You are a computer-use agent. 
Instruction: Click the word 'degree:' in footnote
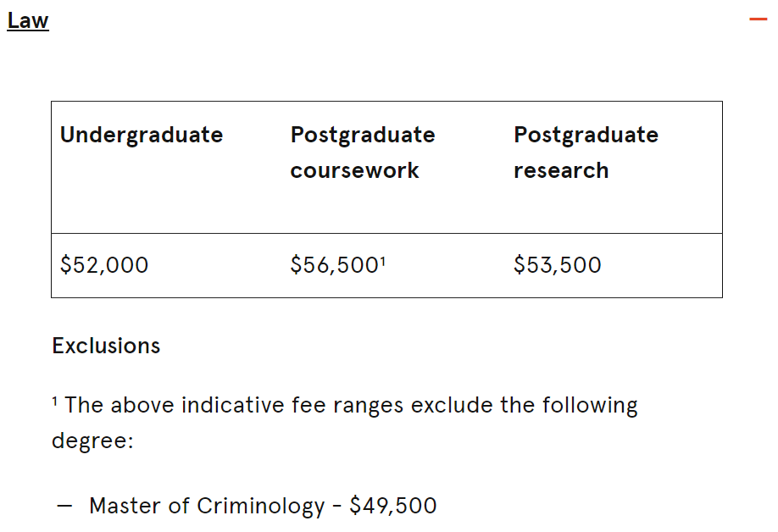(92, 441)
